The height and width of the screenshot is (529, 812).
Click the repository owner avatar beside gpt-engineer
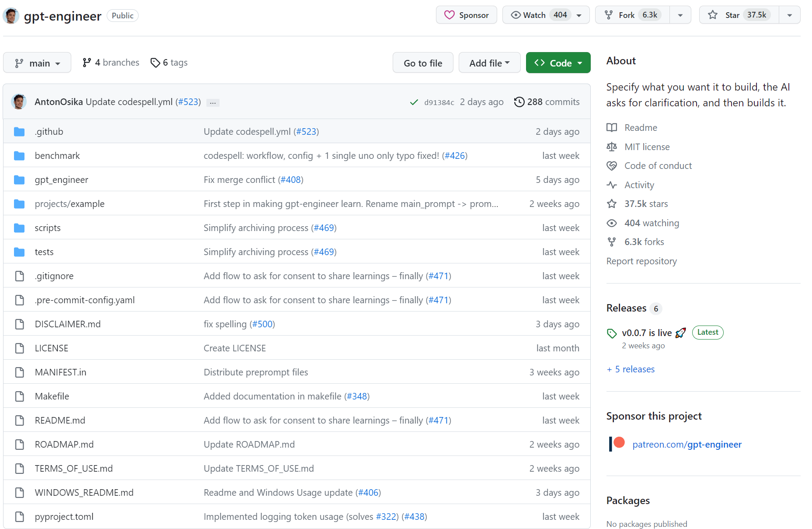(11, 16)
